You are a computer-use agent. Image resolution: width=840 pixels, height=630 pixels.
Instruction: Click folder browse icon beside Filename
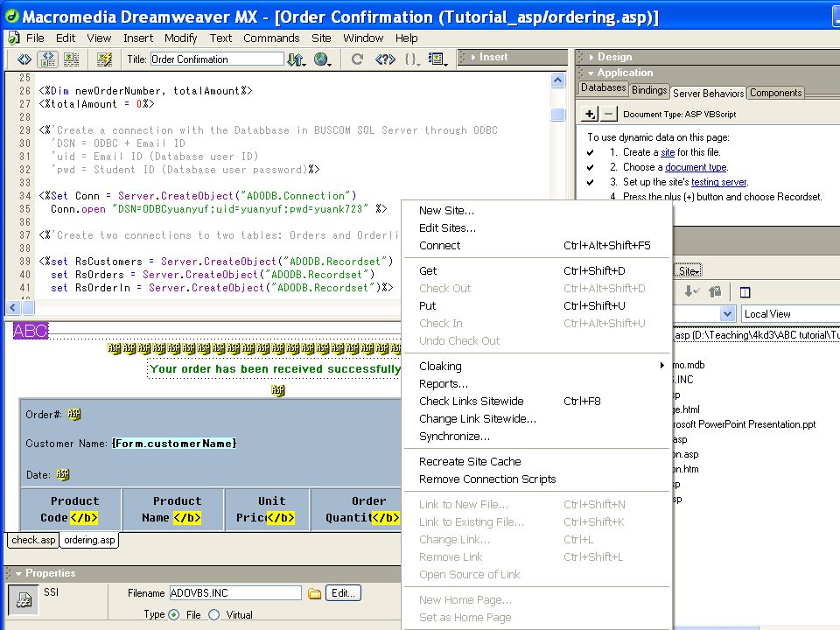click(314, 593)
